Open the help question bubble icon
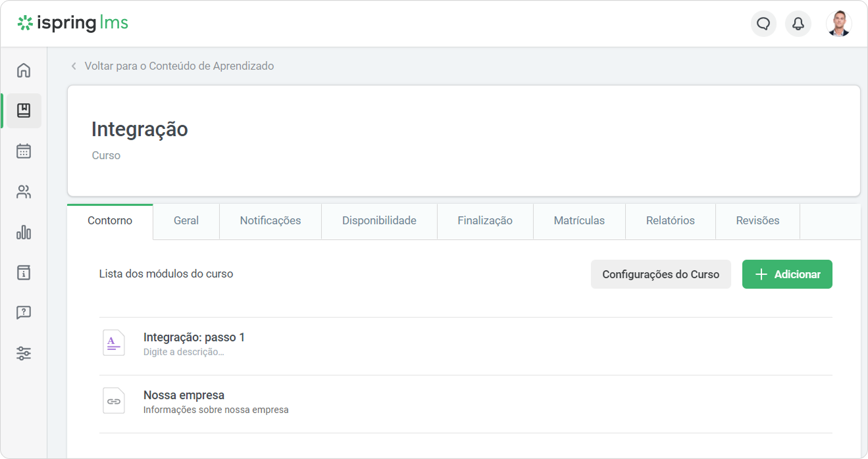 (x=24, y=313)
